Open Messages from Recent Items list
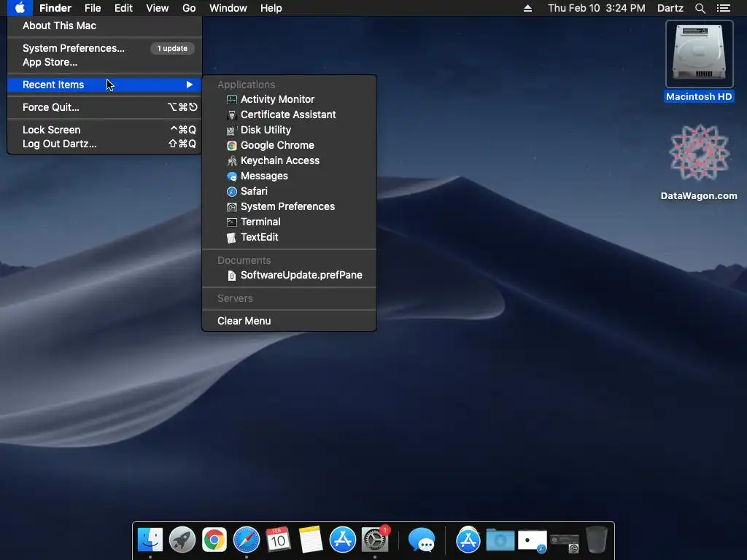The width and height of the screenshot is (747, 560). coord(289,176)
